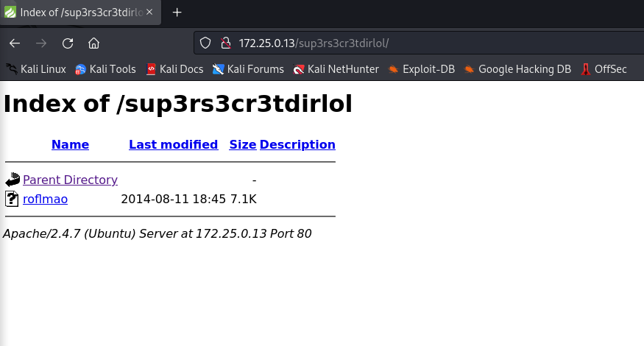Open the browser home page

pyautogui.click(x=94, y=43)
